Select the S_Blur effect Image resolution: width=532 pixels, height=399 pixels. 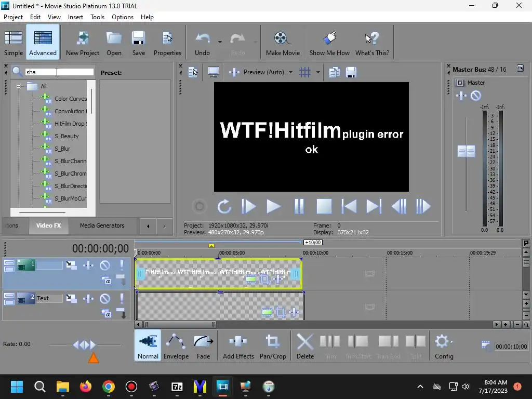click(x=62, y=149)
